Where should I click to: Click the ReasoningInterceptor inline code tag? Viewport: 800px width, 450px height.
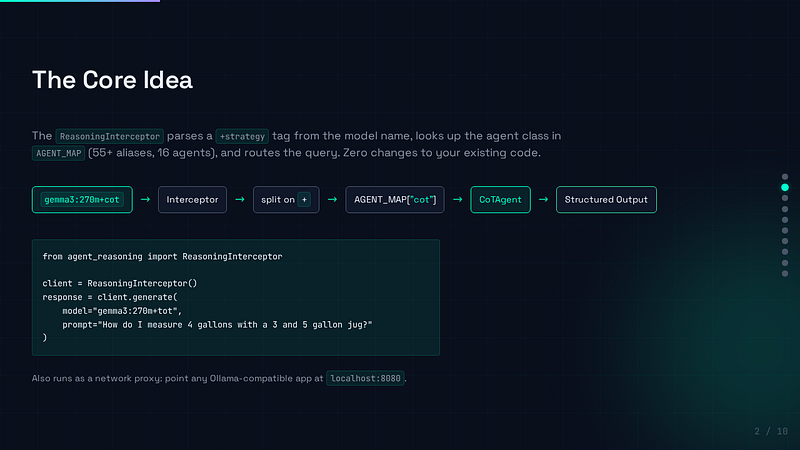pos(110,136)
